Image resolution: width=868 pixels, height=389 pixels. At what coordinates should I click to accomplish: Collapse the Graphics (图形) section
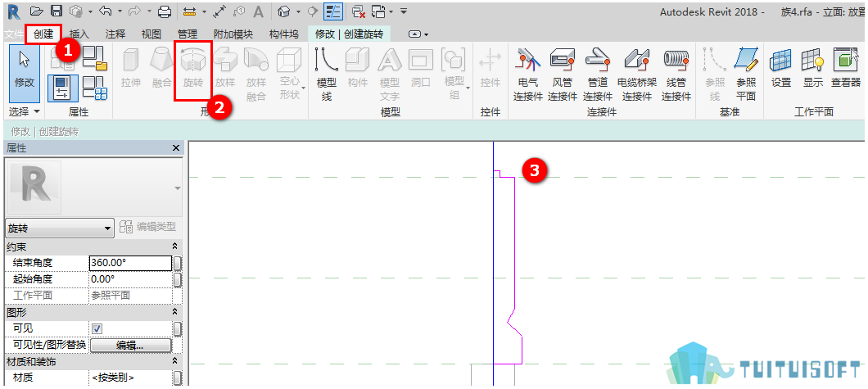[x=175, y=312]
